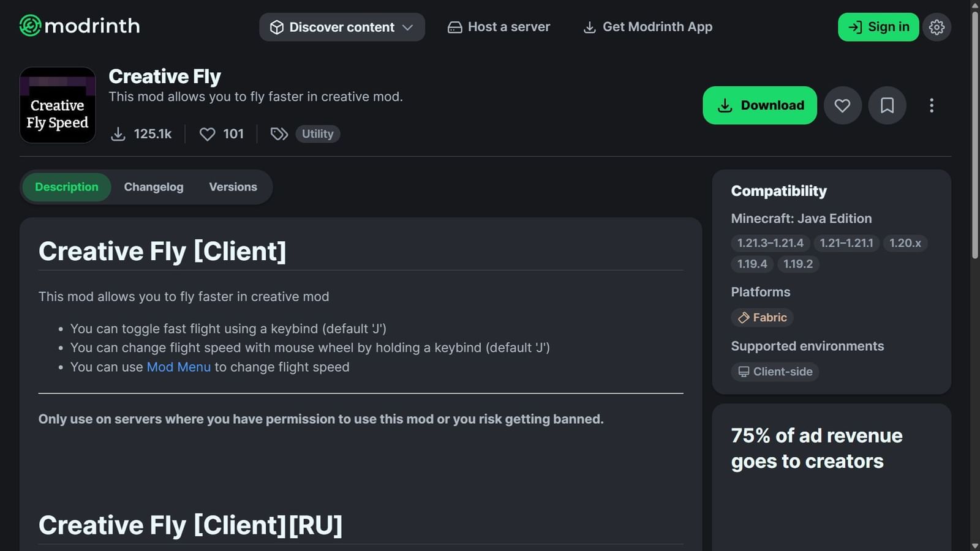980x551 pixels.
Task: Select the 1.20.x version badge
Action: (905, 243)
